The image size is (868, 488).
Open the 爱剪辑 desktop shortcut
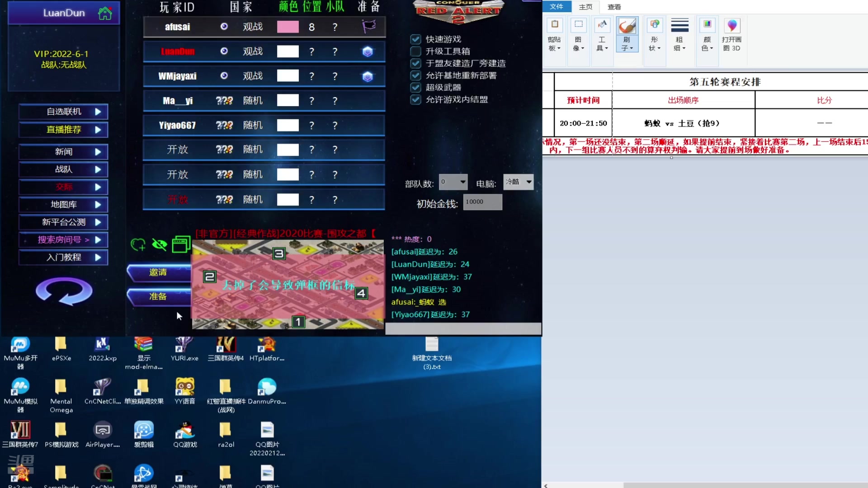[144, 434]
